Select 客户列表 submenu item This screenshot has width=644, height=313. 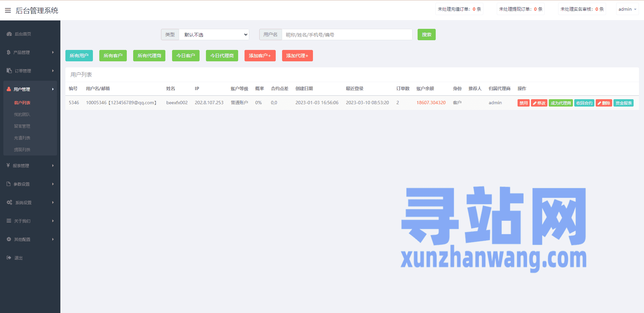click(x=22, y=103)
